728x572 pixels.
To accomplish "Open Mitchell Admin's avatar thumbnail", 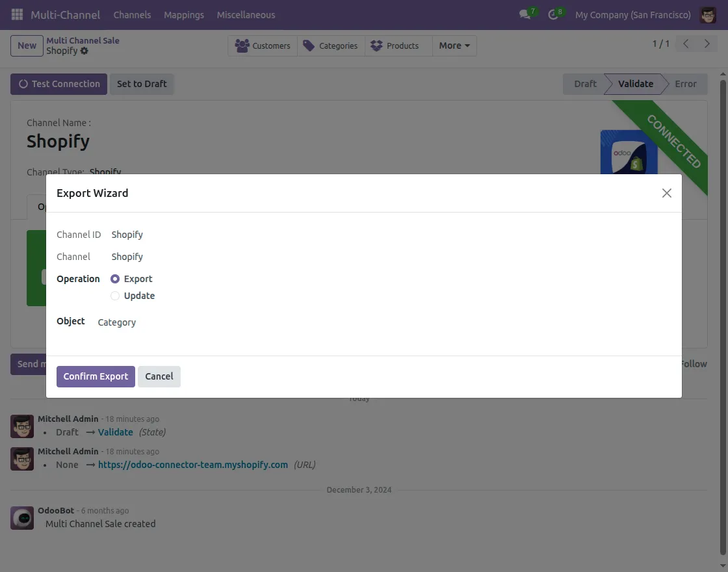I will tap(22, 426).
